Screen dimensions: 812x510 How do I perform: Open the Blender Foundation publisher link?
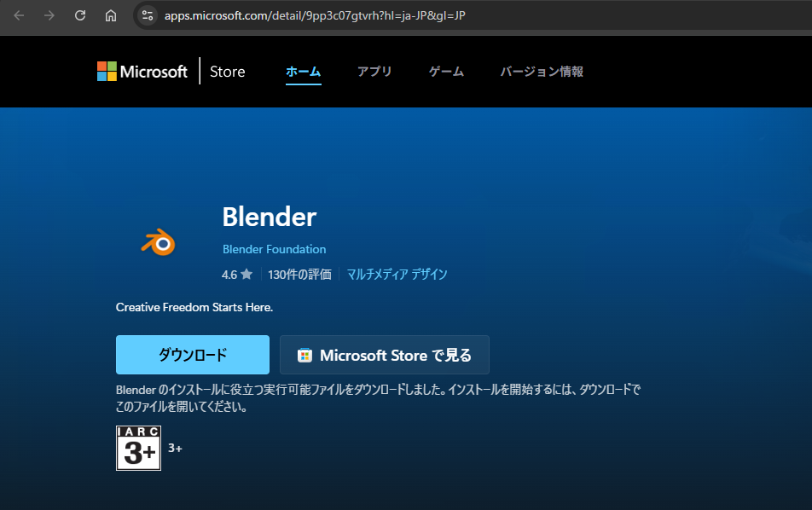[x=274, y=249]
